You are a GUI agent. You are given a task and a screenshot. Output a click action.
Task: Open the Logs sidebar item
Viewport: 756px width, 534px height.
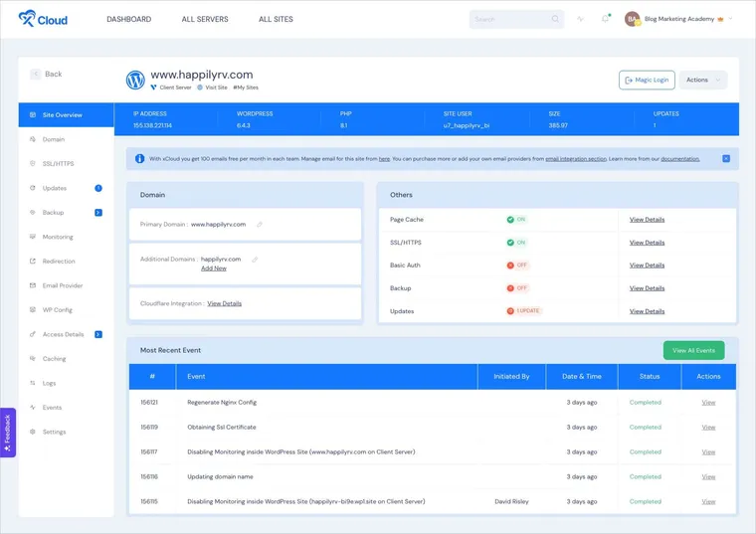point(66,383)
